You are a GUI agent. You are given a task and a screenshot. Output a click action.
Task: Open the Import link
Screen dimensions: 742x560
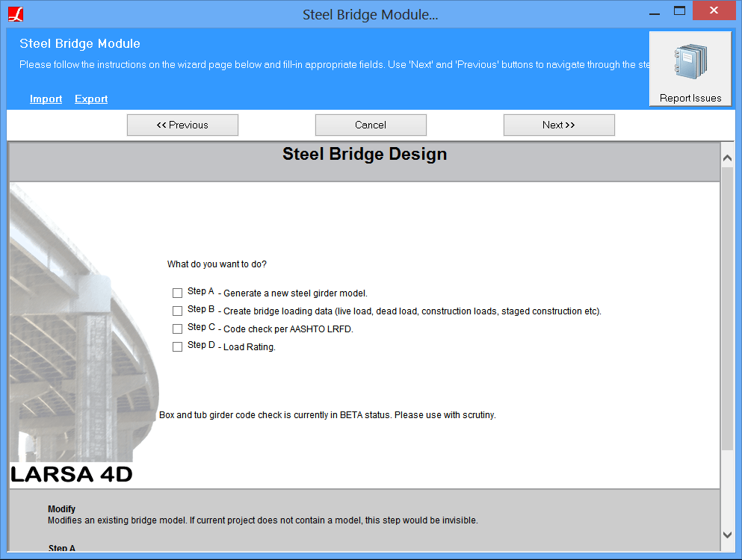point(46,99)
